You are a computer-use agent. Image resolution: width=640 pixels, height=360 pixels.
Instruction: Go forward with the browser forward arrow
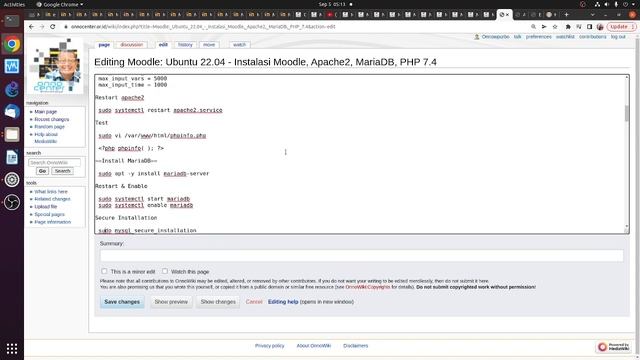click(42, 27)
